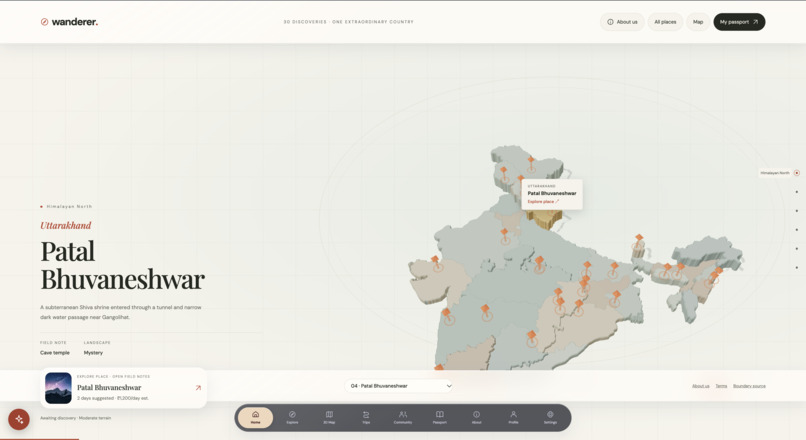Click Patal Bhuvaneshwar title in map tooltip
This screenshot has width=806, height=440.
(x=552, y=193)
